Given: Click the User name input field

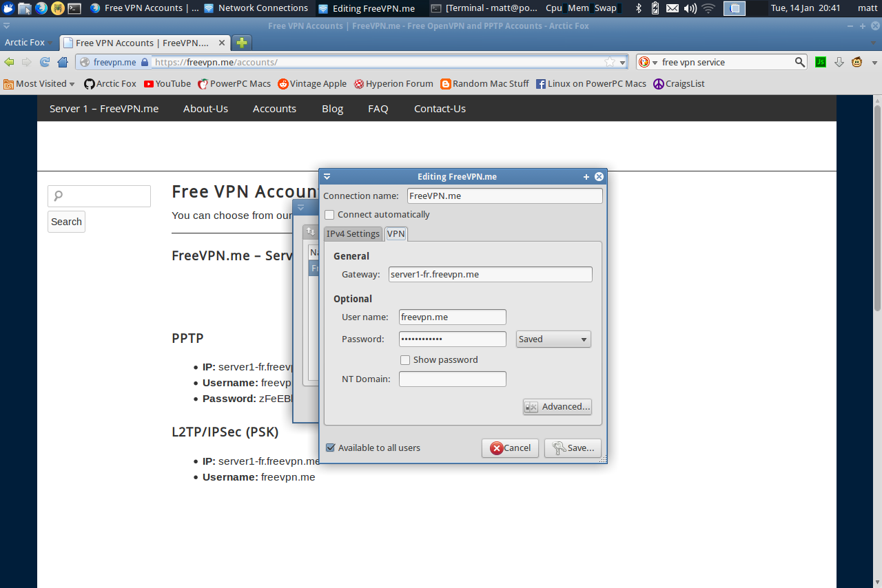Looking at the screenshot, I should coord(453,317).
